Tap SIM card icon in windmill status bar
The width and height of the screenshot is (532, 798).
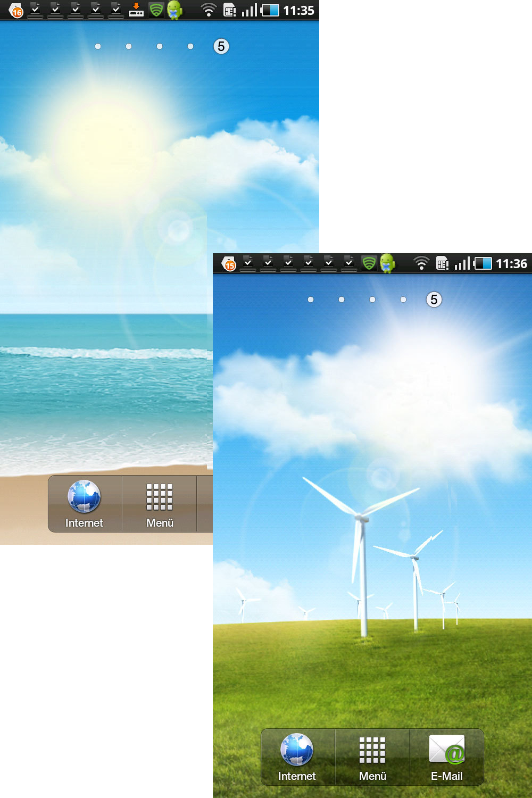coord(443,263)
